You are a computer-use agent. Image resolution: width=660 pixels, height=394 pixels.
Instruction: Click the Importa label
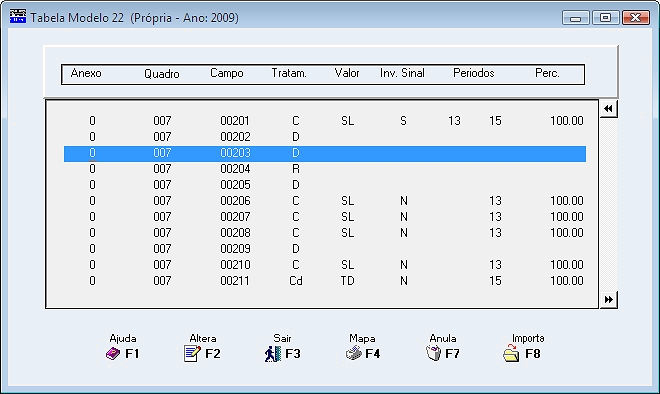528,338
